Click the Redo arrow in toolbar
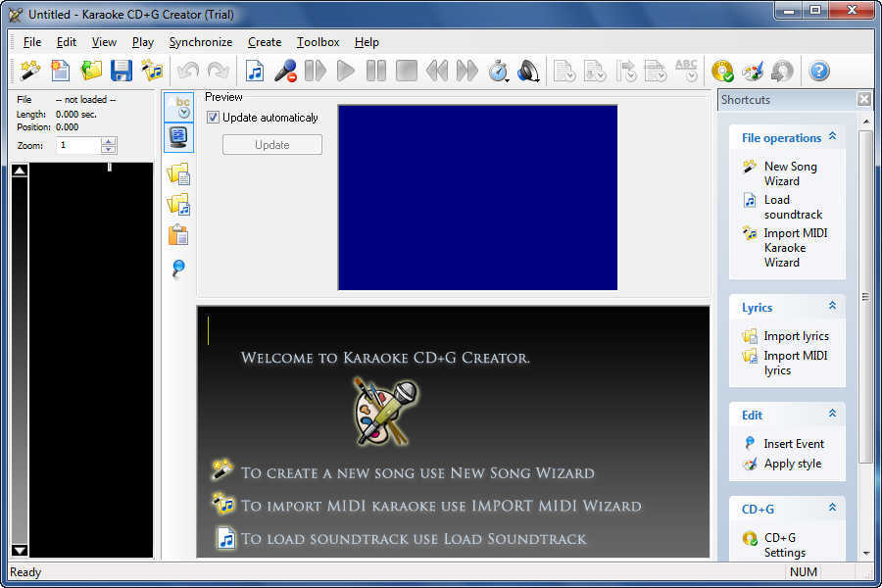Viewport: 882px width, 588px height. 219,71
